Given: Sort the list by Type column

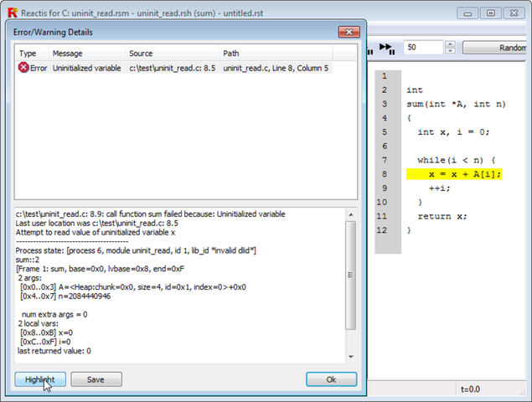Looking at the screenshot, I should click(x=29, y=53).
